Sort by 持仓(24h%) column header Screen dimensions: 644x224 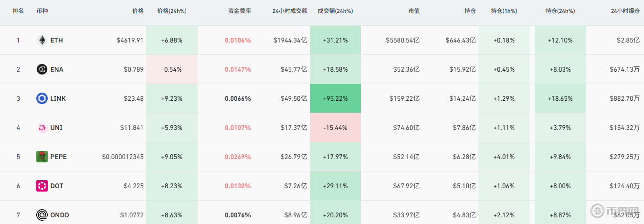560,11
